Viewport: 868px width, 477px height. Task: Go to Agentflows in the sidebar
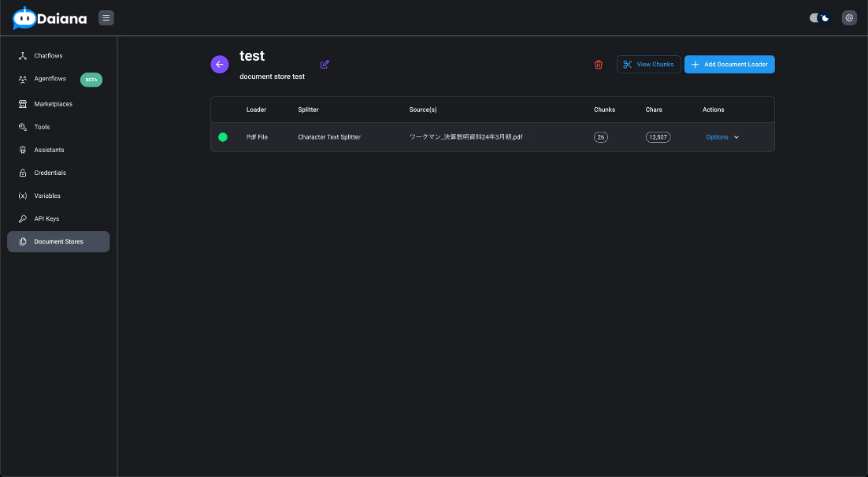(x=50, y=79)
